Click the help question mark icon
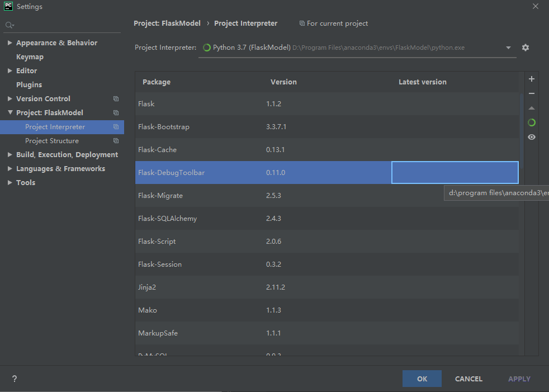This screenshot has width=549, height=392. (x=15, y=379)
